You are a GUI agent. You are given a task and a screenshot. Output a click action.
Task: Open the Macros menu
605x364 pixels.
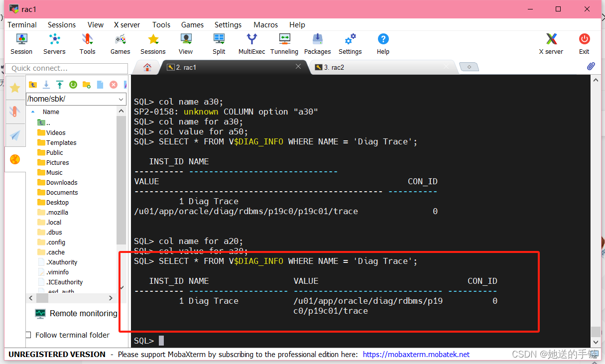265,24
